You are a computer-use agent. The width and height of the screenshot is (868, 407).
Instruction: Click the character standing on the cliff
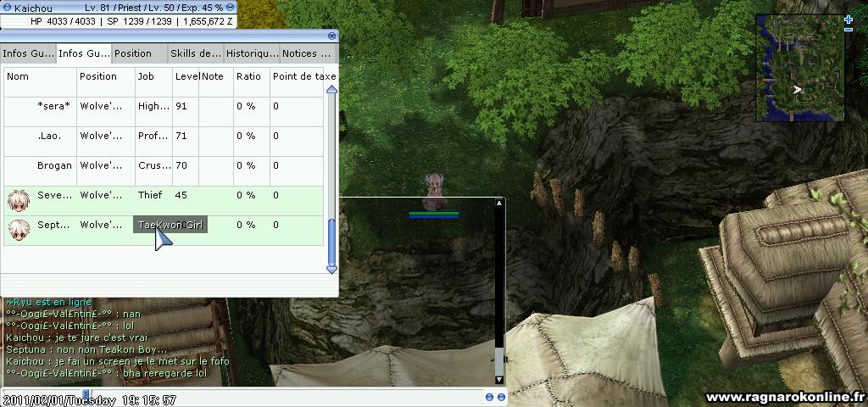pos(435,192)
